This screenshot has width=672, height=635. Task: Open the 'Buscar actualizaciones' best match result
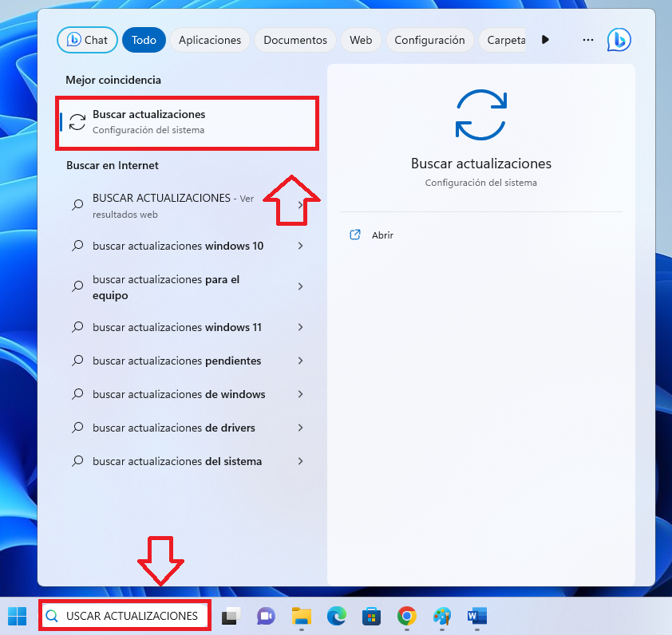tap(188, 122)
